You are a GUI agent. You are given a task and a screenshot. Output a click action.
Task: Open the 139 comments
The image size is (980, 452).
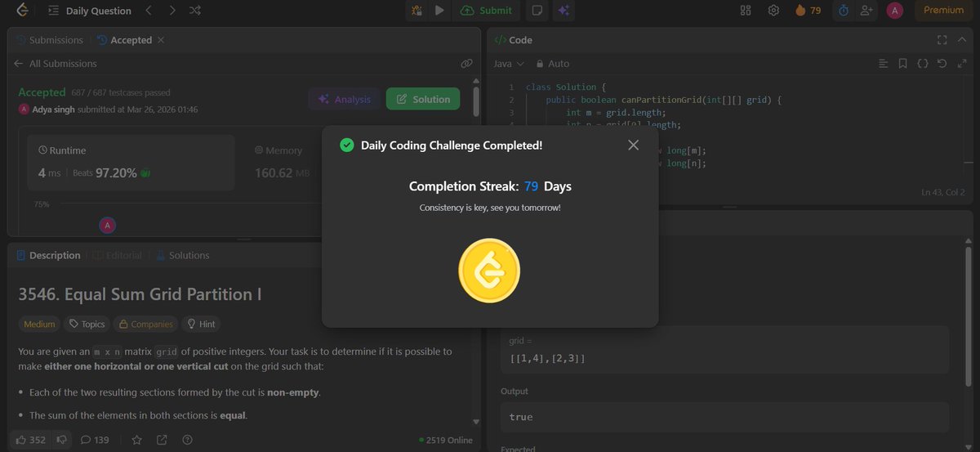click(95, 440)
